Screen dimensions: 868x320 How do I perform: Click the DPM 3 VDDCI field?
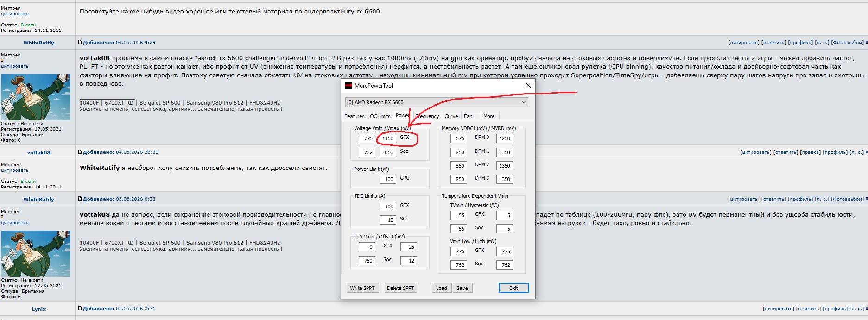pyautogui.click(x=459, y=179)
